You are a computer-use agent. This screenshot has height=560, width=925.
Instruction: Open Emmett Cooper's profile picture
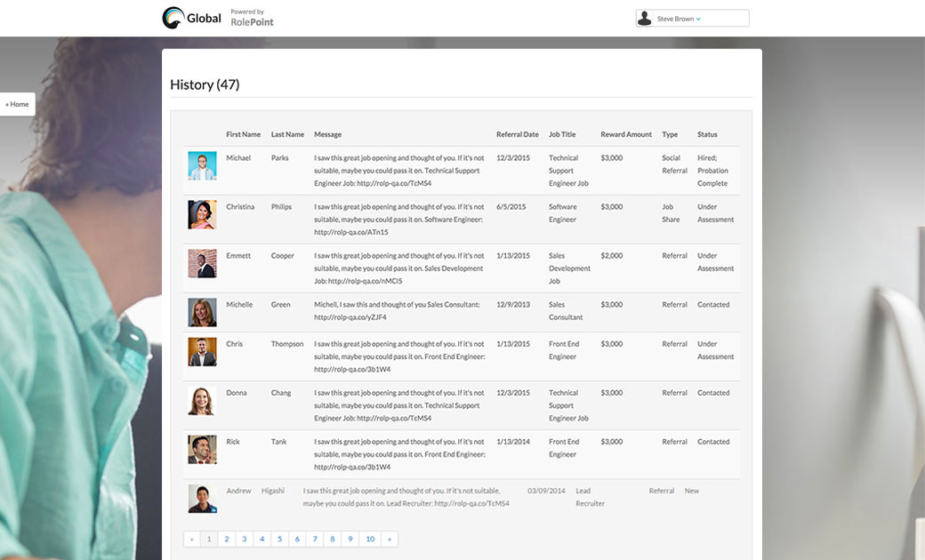tap(202, 263)
